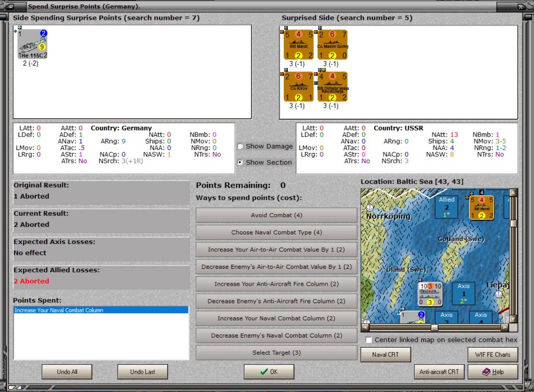The height and width of the screenshot is (392, 534).
Task: Click the Allied 2 sea box on map
Action: point(447,207)
